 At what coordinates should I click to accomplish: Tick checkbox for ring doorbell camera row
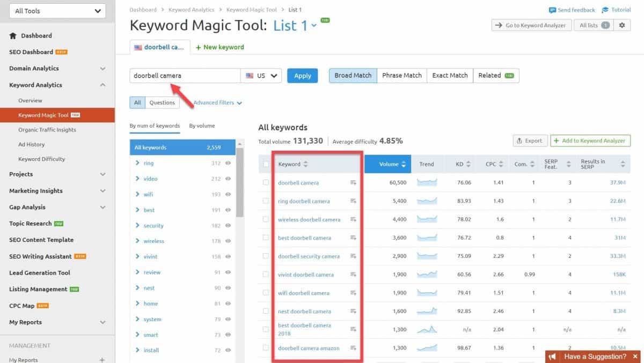(266, 201)
